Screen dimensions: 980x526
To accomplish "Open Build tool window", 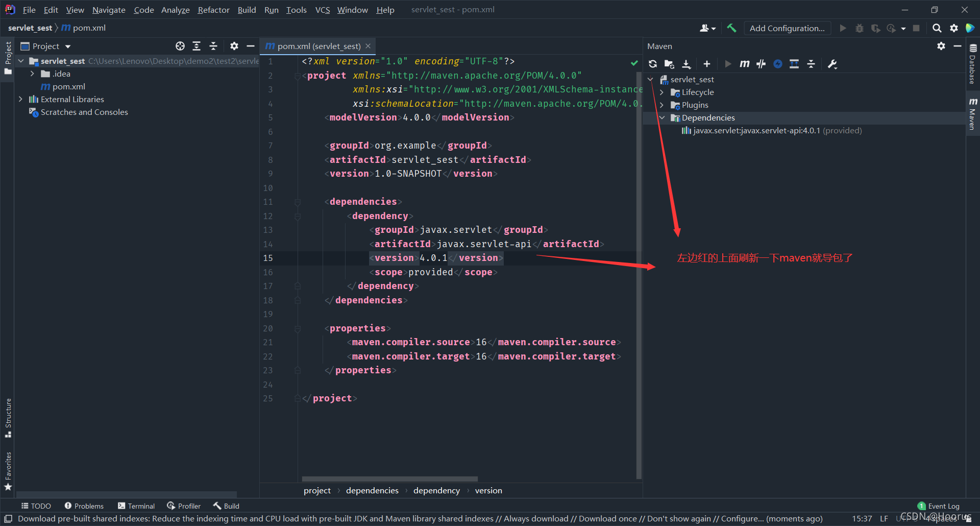I will pyautogui.click(x=226, y=506).
